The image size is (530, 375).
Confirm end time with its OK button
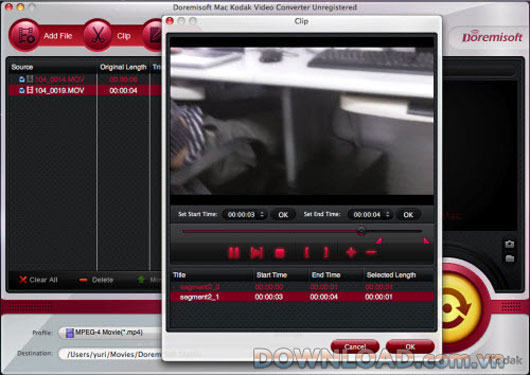pos(408,215)
